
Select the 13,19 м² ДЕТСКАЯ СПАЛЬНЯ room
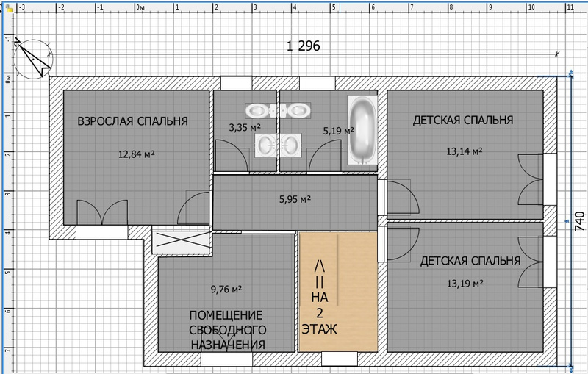point(465,287)
